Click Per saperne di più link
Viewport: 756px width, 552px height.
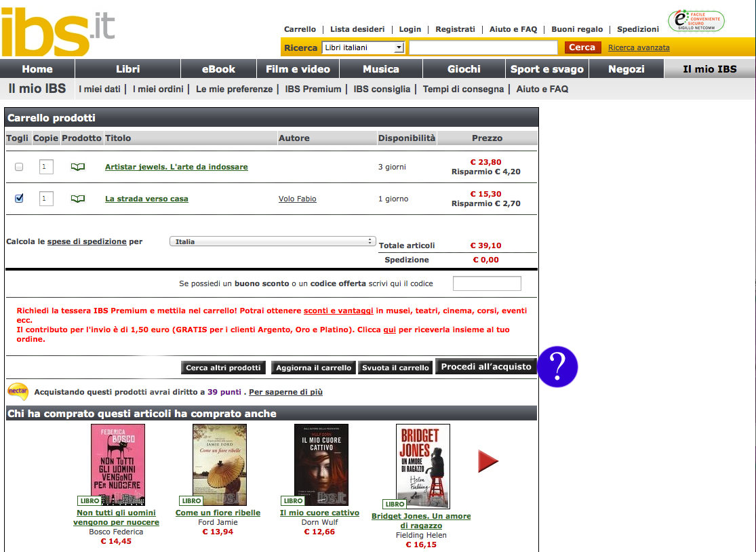pyautogui.click(x=285, y=392)
